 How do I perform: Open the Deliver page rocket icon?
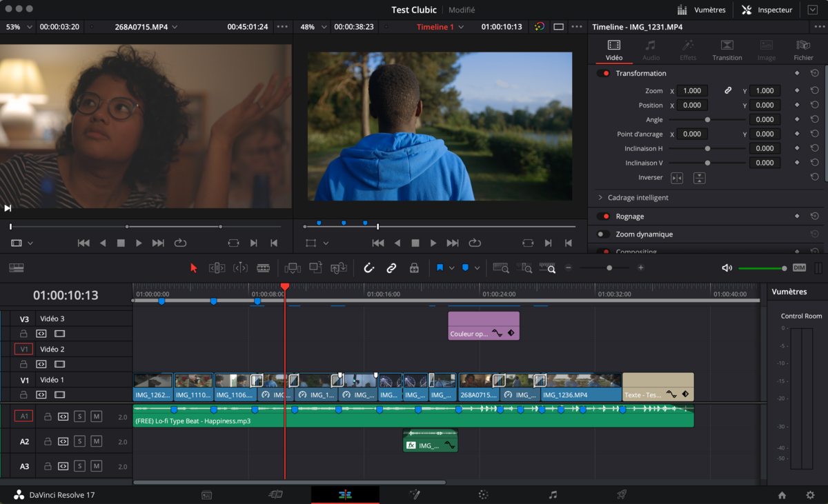[622, 494]
